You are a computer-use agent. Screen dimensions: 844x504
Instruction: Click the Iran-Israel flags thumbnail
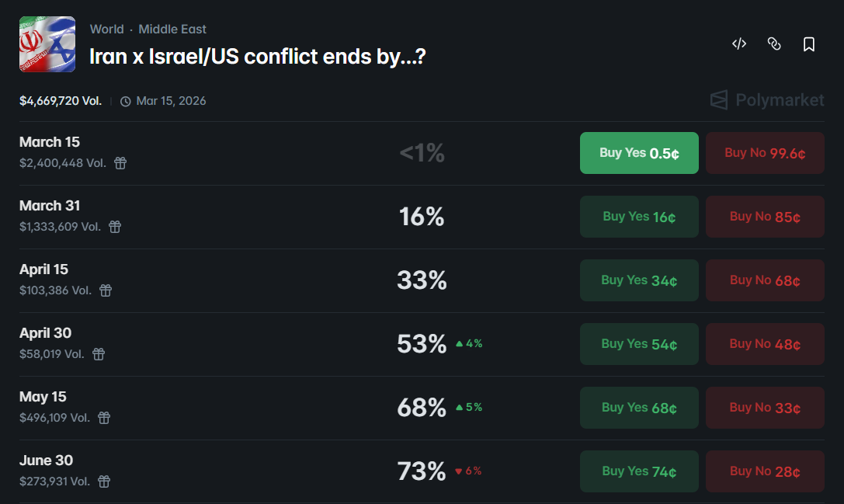coord(47,44)
